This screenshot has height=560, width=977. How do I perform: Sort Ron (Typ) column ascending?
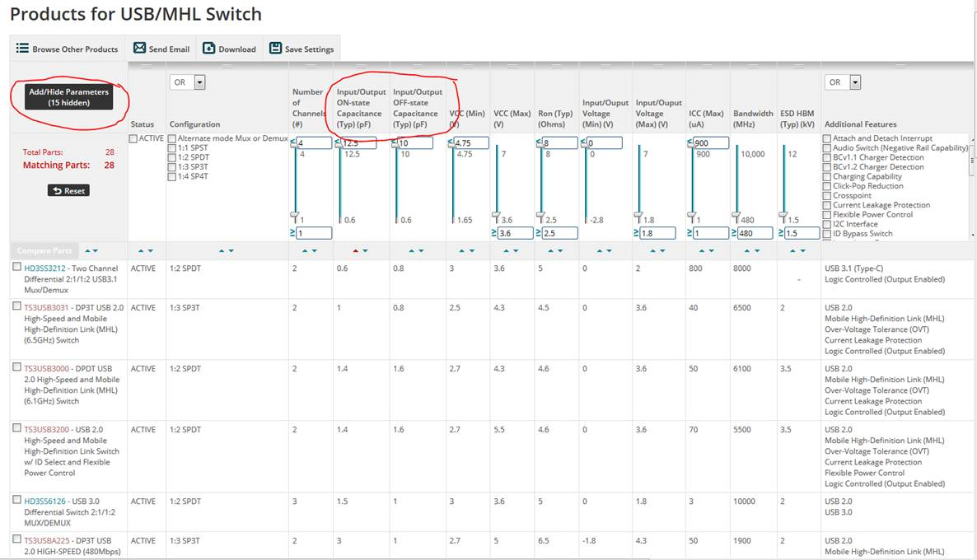tap(551, 250)
